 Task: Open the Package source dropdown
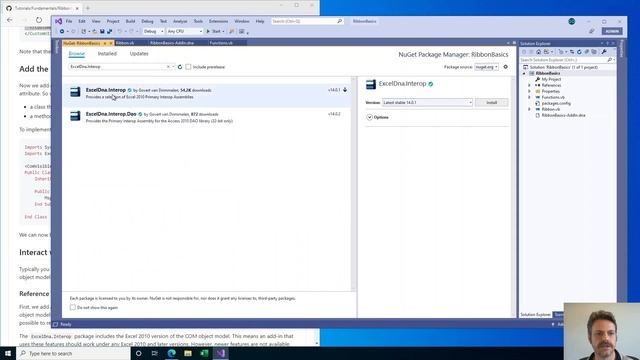[487, 67]
